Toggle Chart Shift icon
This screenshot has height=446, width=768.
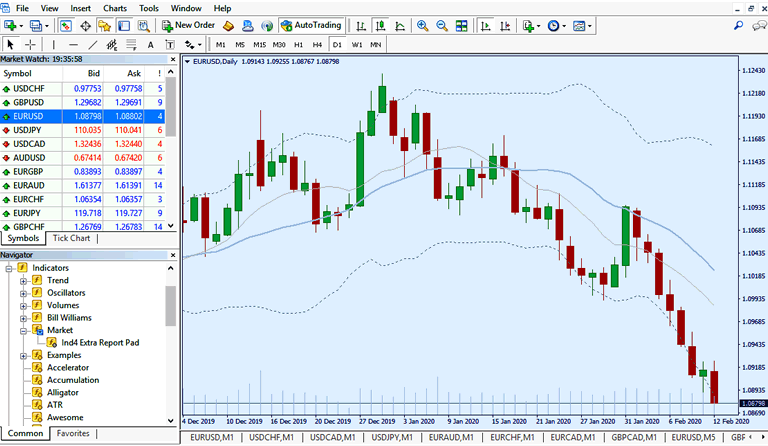(505, 25)
